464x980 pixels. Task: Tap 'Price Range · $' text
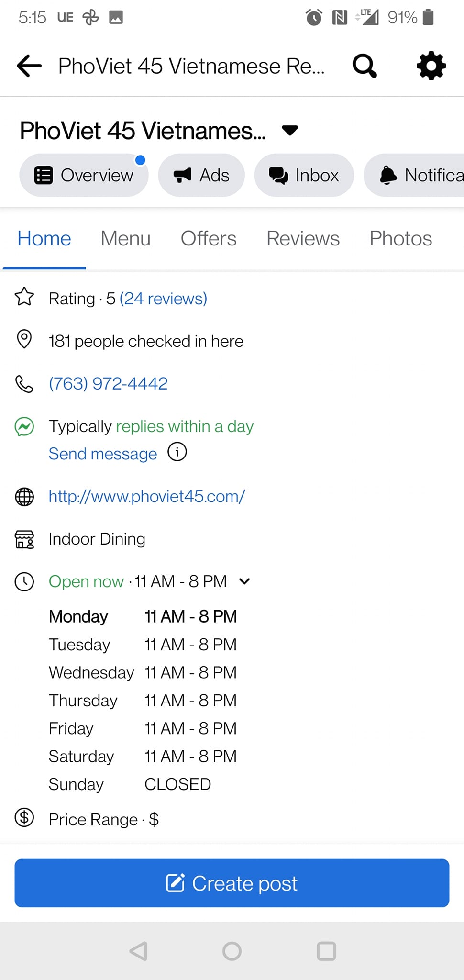tap(104, 820)
